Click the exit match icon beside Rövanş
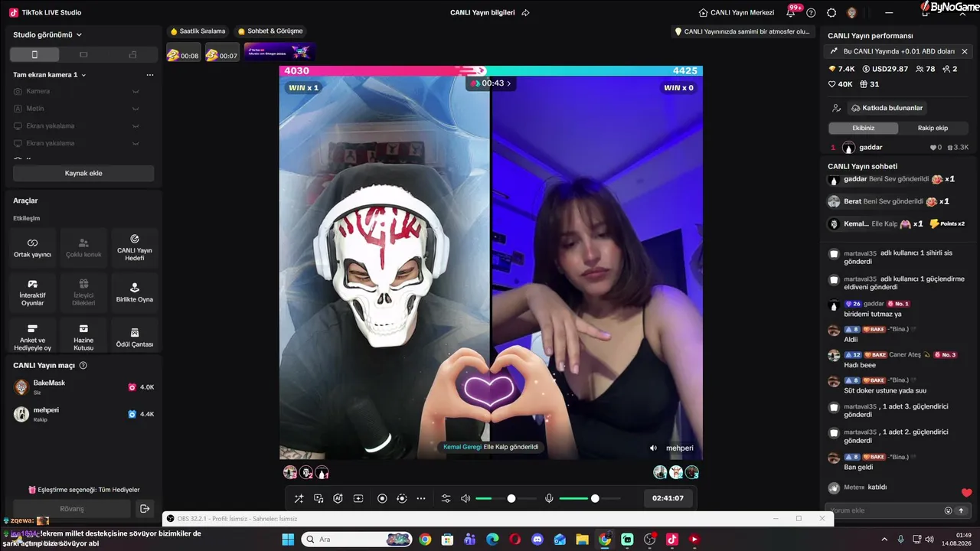 click(145, 508)
